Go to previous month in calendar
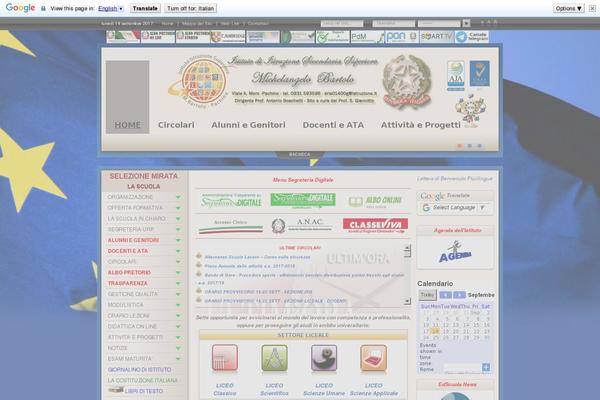 coord(445,295)
